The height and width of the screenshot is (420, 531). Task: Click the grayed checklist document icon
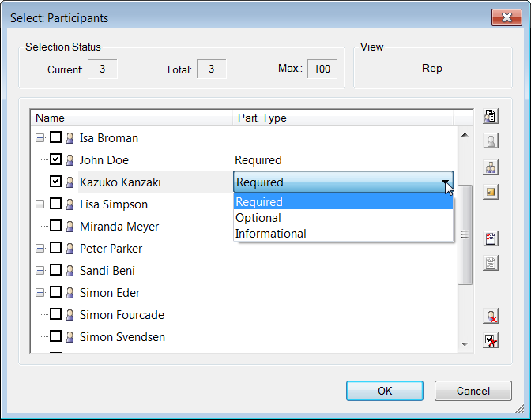[x=491, y=264]
